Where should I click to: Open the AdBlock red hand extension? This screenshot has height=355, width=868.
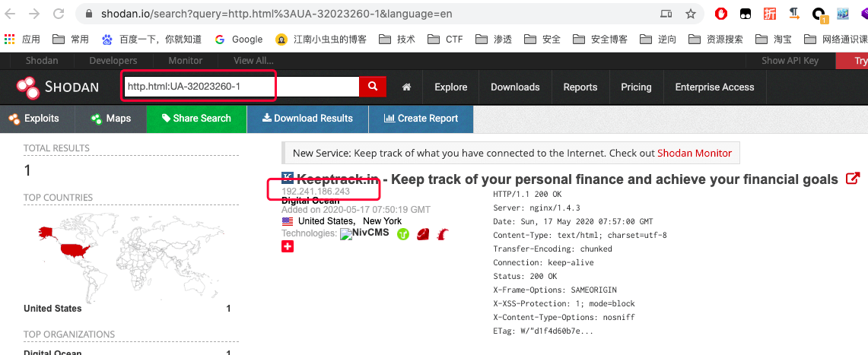(720, 14)
